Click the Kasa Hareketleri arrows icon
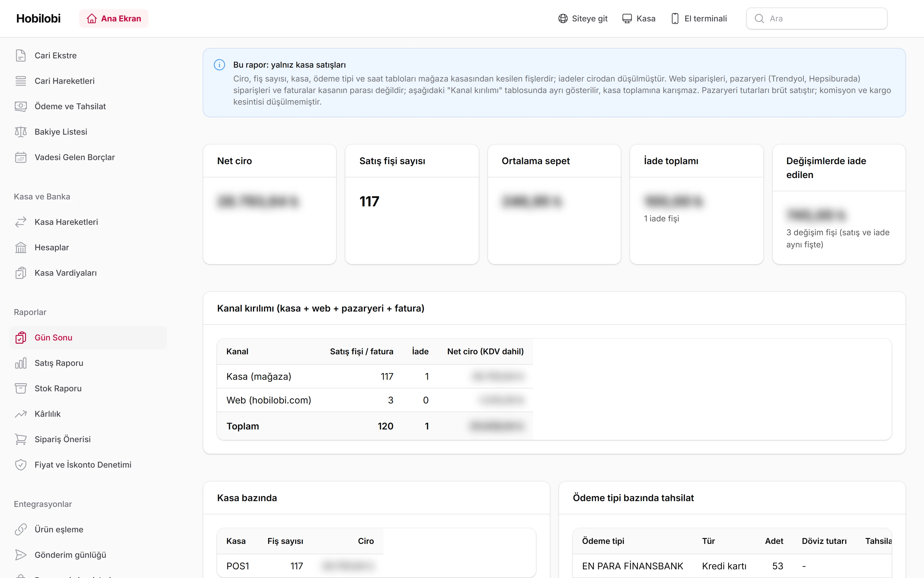The image size is (924, 578). [x=21, y=222]
